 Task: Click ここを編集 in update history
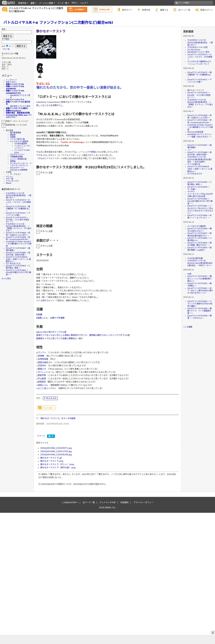[x=188, y=327]
